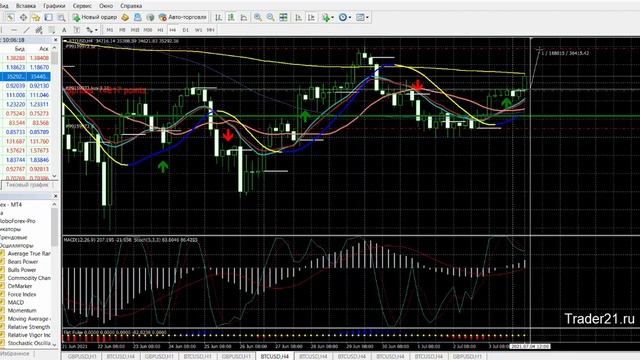
Task: Select the arrows drawing tool
Action: click(89, 30)
